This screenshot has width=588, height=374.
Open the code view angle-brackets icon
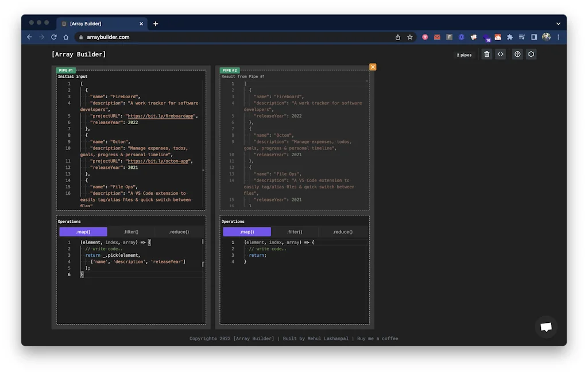tap(500, 55)
